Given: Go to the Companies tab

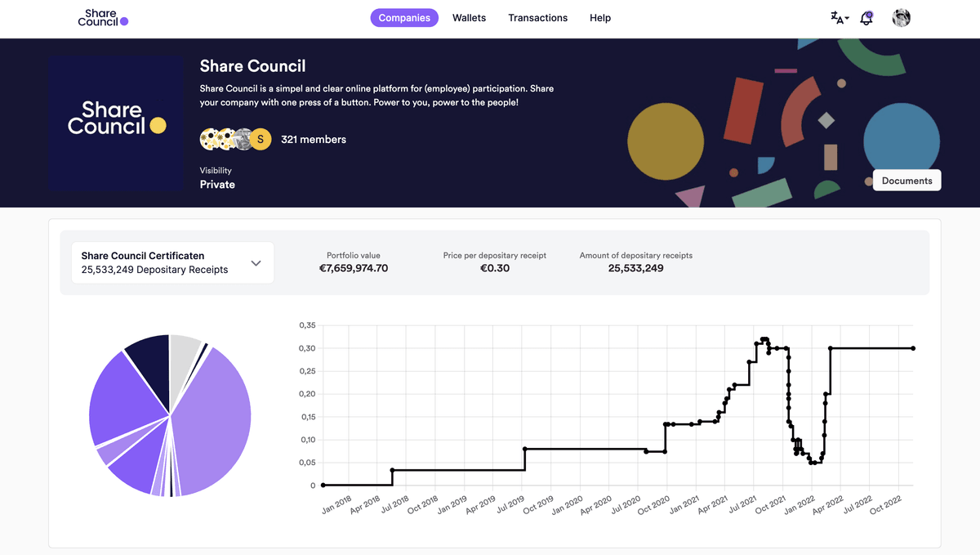Looking at the screenshot, I should [404, 18].
